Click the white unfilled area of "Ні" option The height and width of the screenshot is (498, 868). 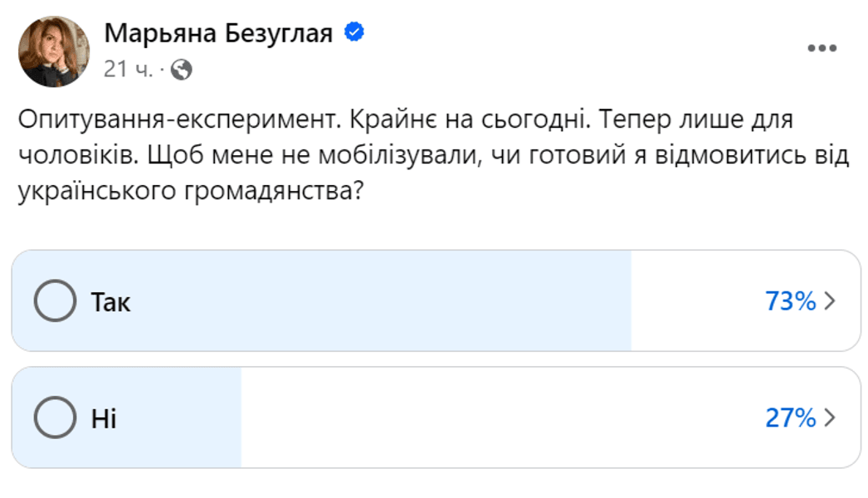[498, 418]
